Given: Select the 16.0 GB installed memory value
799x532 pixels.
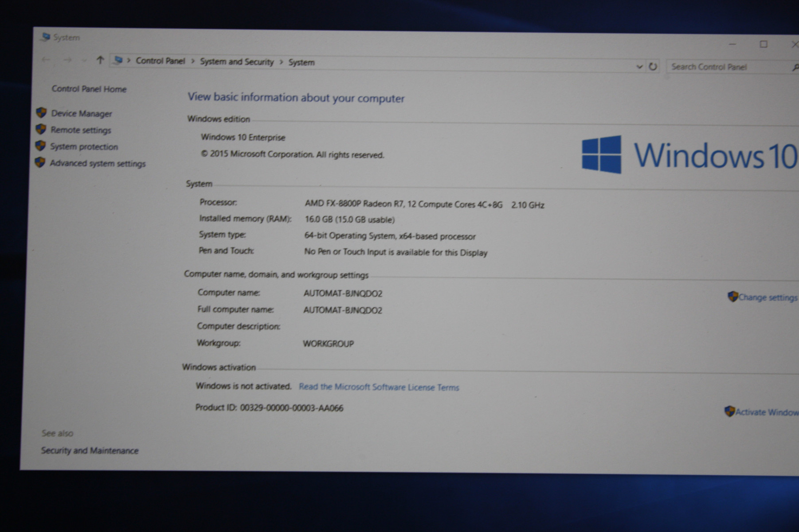Looking at the screenshot, I should [349, 219].
